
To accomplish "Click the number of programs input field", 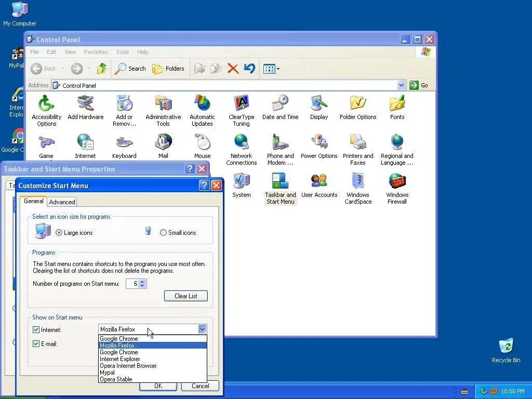I will pos(132,284).
